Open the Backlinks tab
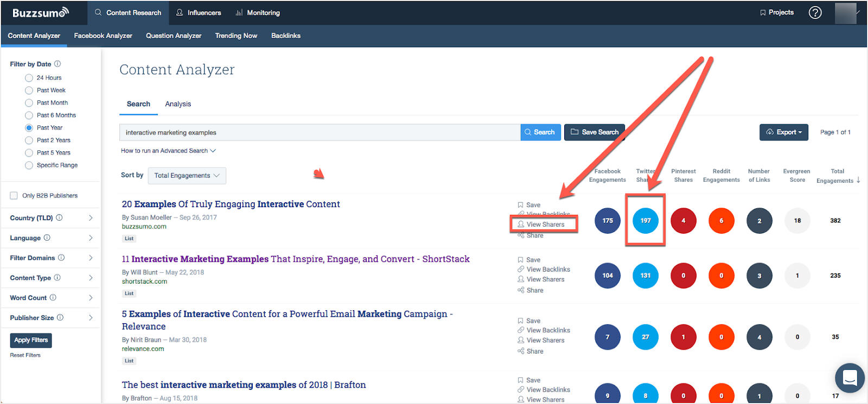Viewport: 868px width, 404px height. (286, 35)
